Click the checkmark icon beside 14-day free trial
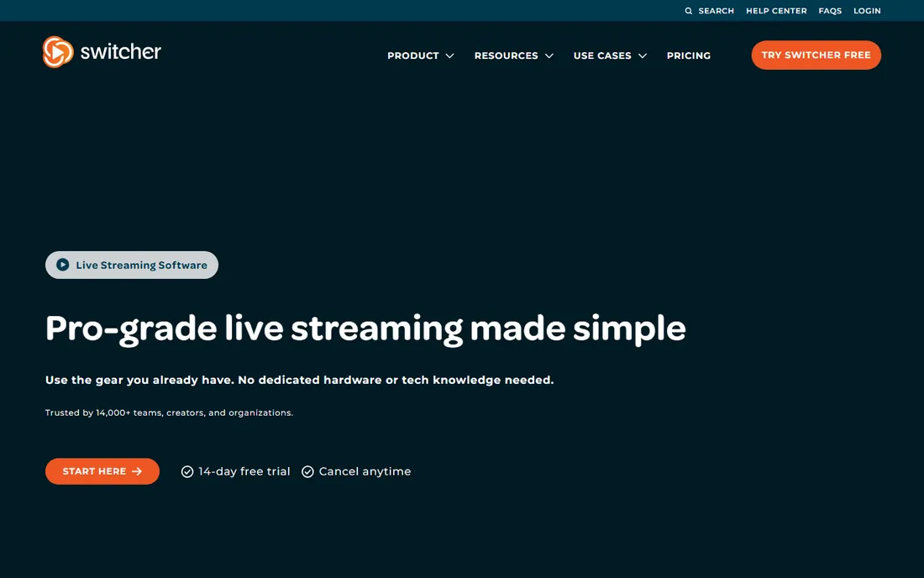The image size is (924, 578). point(186,472)
